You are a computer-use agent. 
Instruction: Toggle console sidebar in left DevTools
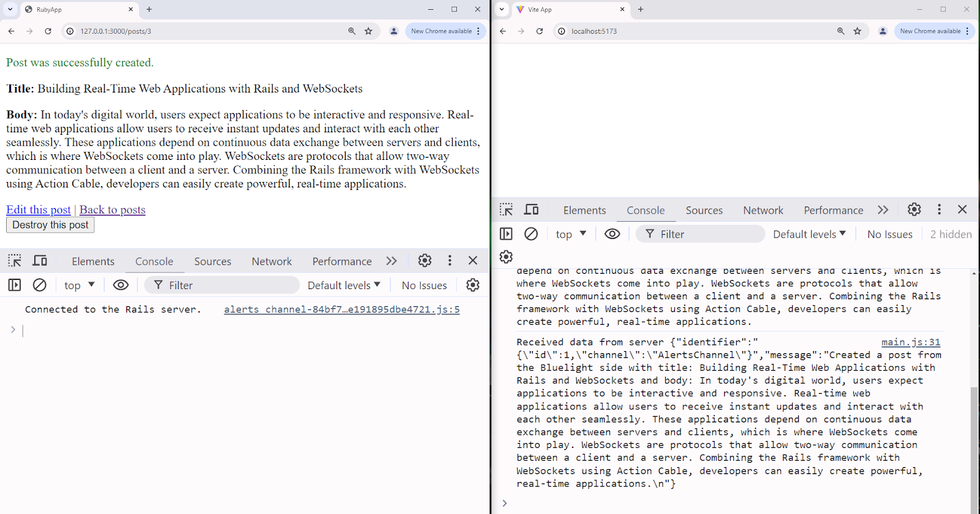15,285
